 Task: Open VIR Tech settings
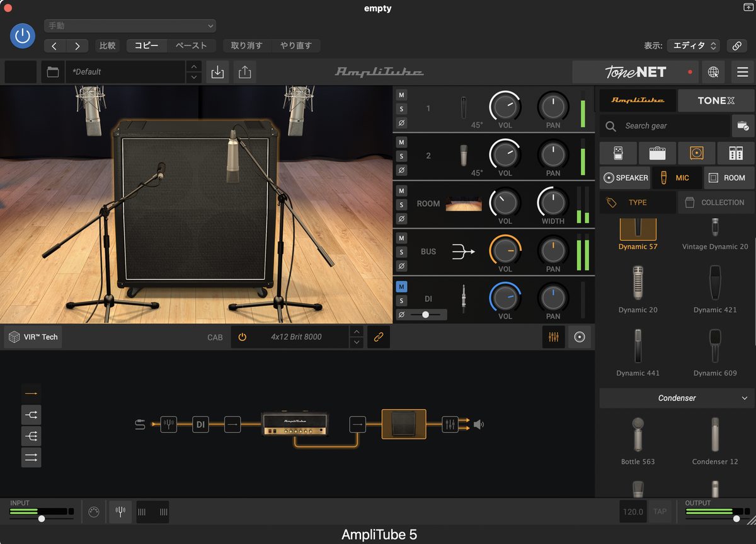(33, 337)
